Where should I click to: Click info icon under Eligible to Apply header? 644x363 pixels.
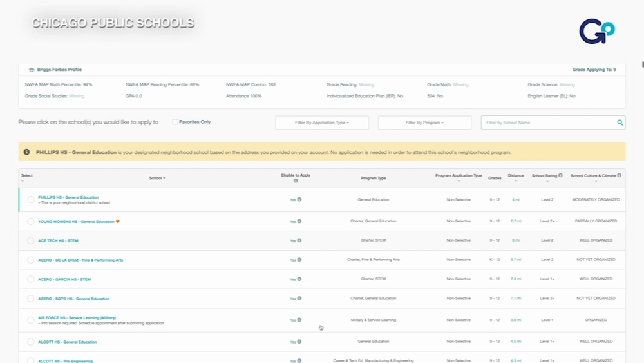click(296, 181)
